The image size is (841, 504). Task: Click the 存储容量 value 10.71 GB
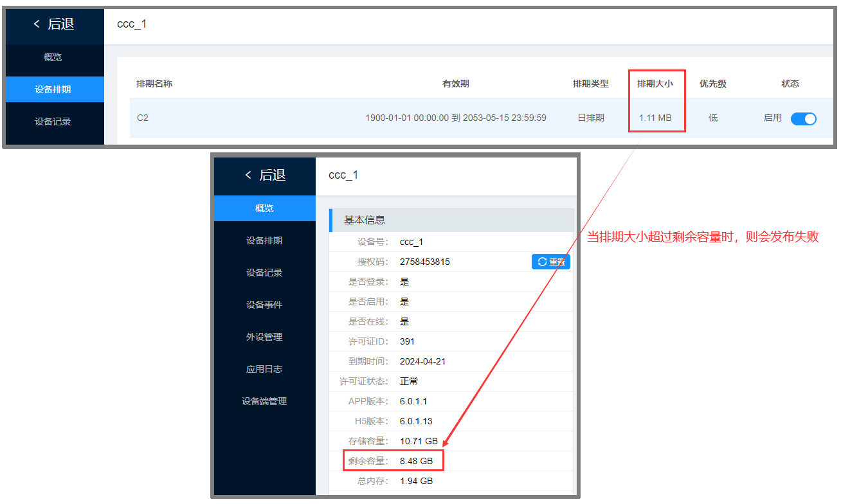419,441
